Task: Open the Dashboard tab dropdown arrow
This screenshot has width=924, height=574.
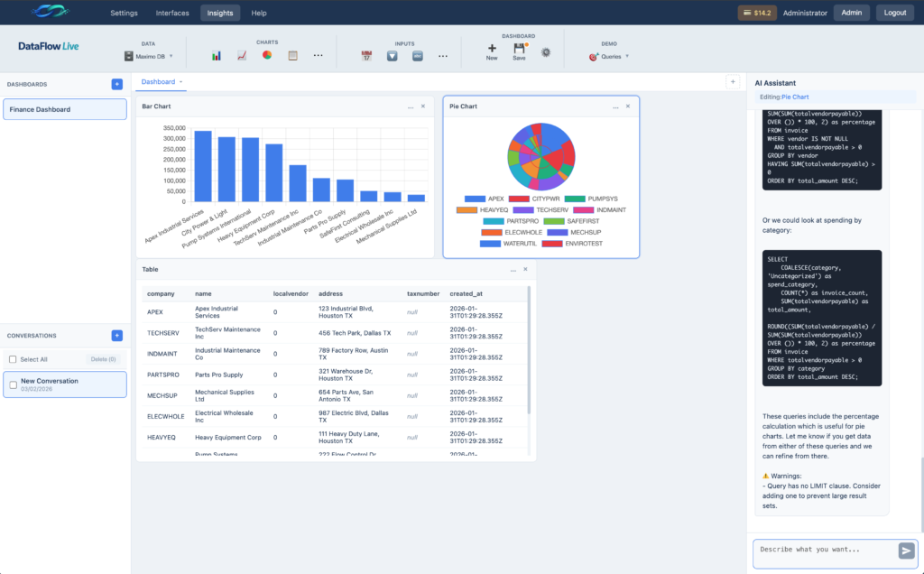Action: tap(178, 81)
